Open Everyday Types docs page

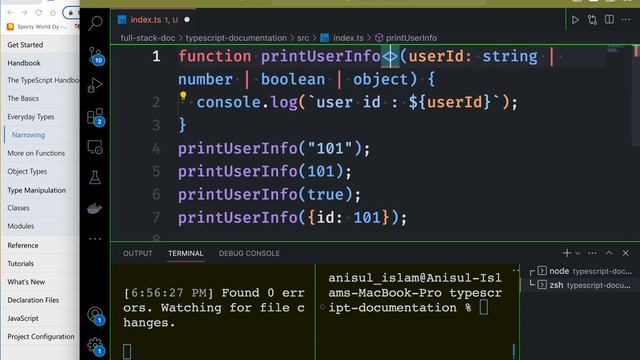coord(31,117)
